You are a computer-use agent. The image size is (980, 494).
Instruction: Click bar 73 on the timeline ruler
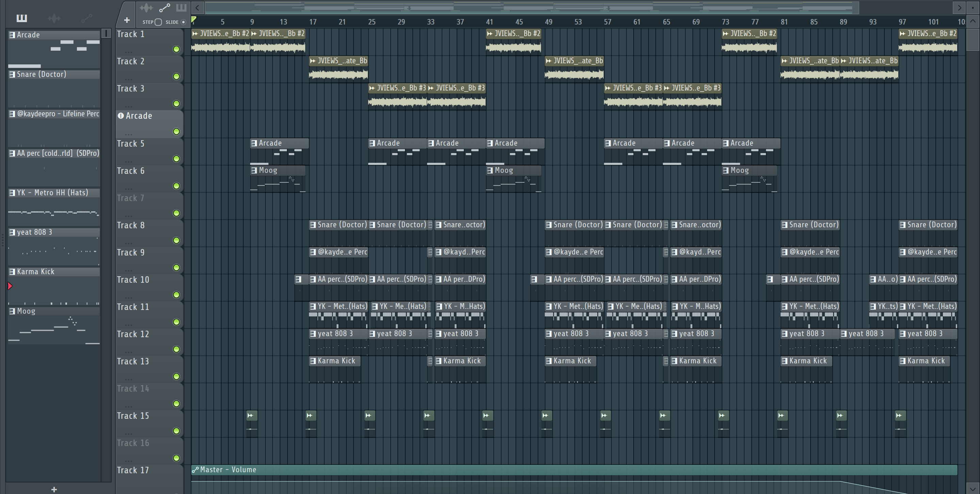[x=725, y=22]
